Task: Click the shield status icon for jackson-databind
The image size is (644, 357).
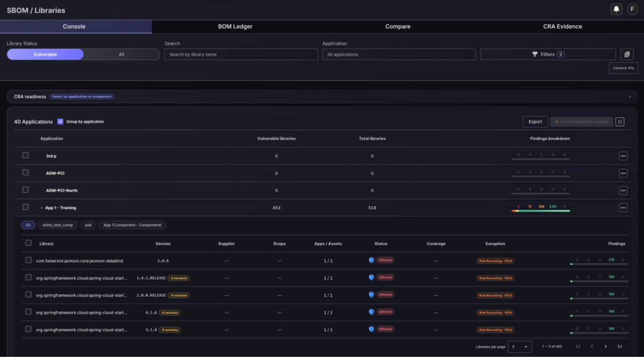Action: 371,260
